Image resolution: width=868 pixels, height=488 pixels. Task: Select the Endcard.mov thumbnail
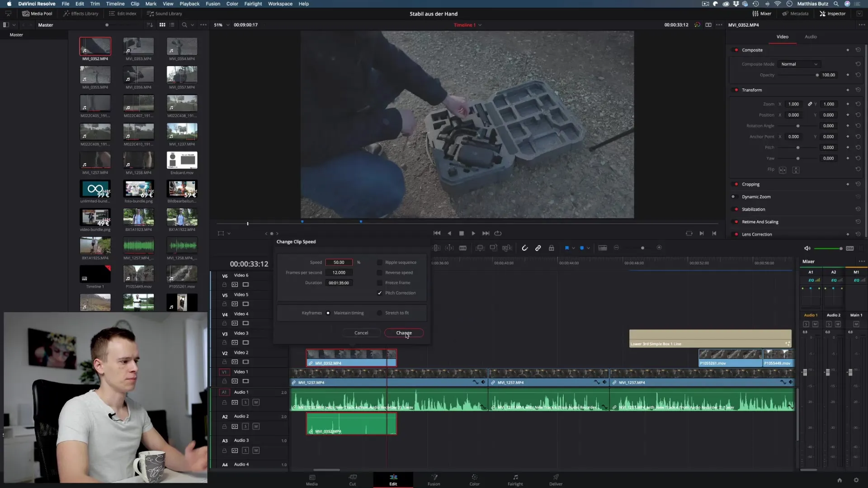[182, 160]
